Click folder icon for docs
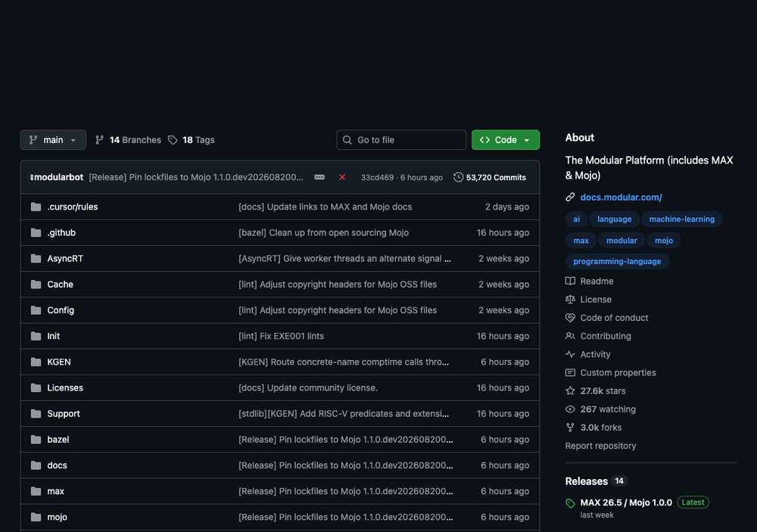The height and width of the screenshot is (532, 757). click(36, 465)
